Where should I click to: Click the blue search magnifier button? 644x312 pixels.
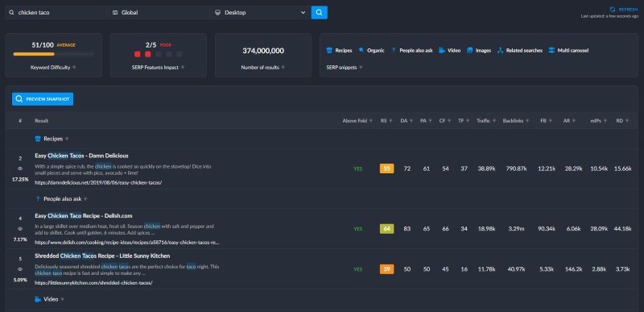319,12
